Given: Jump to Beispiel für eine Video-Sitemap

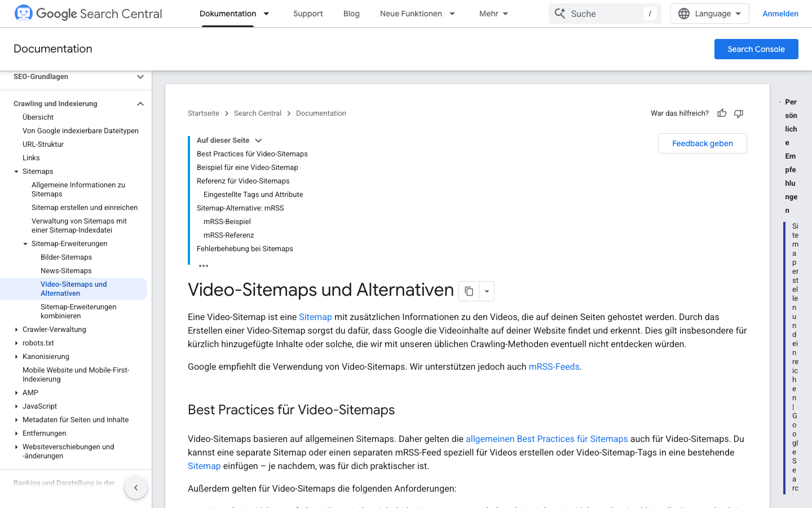Looking at the screenshot, I should point(248,168).
